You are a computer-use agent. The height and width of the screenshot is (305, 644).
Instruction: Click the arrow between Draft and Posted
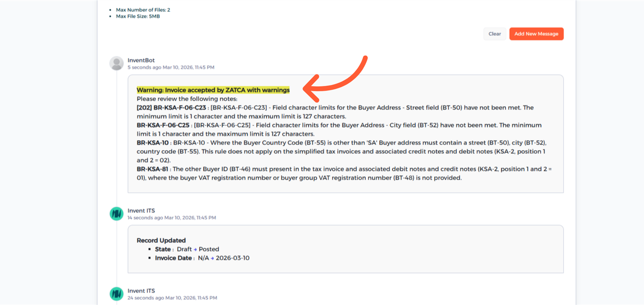point(195,249)
